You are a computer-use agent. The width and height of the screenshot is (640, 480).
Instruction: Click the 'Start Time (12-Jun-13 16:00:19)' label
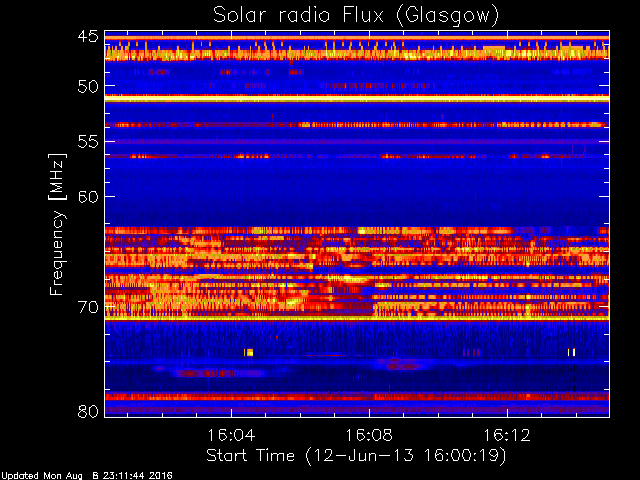coord(356,456)
